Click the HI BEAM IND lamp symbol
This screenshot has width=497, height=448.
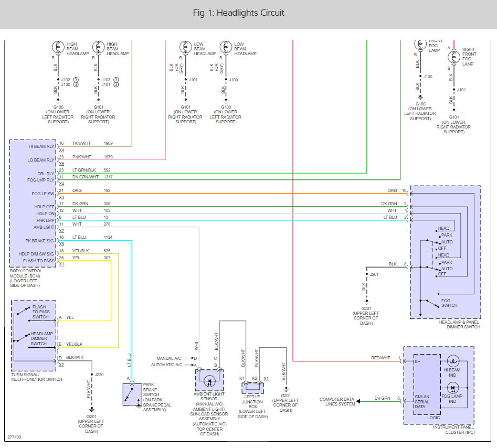pyautogui.click(x=453, y=361)
